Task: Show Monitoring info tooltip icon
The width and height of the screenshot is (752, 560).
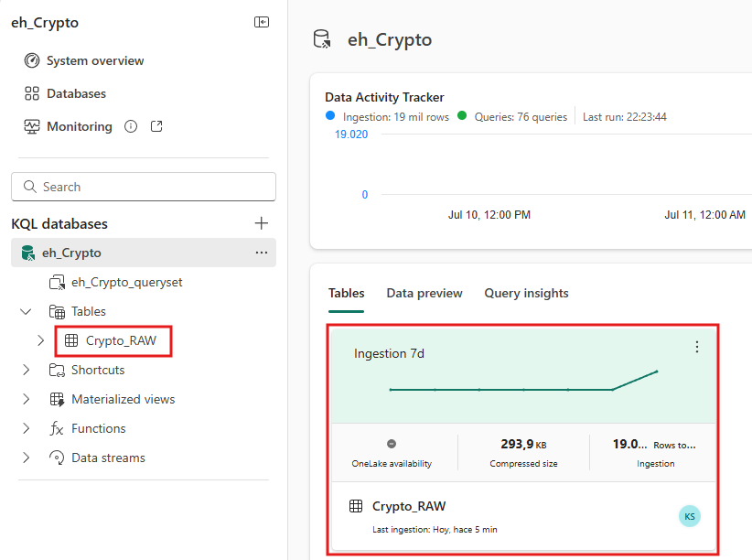Action: (x=131, y=126)
